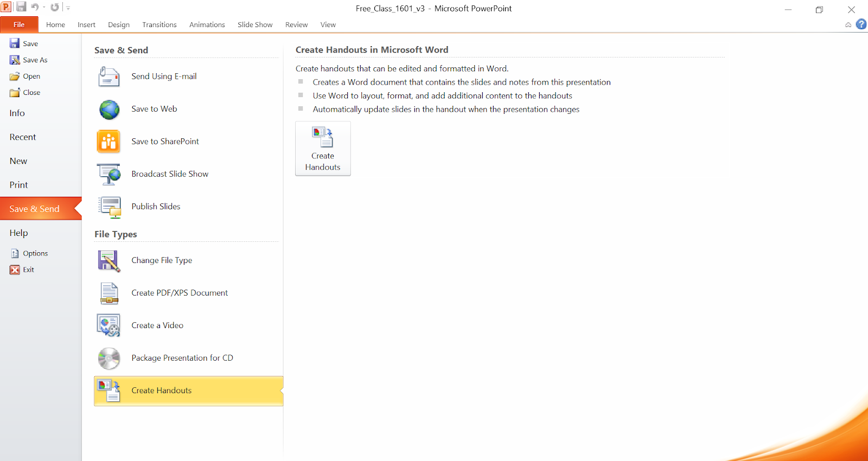Click the Send Using E-mail envelope icon
The height and width of the screenshot is (461, 868).
[108, 76]
